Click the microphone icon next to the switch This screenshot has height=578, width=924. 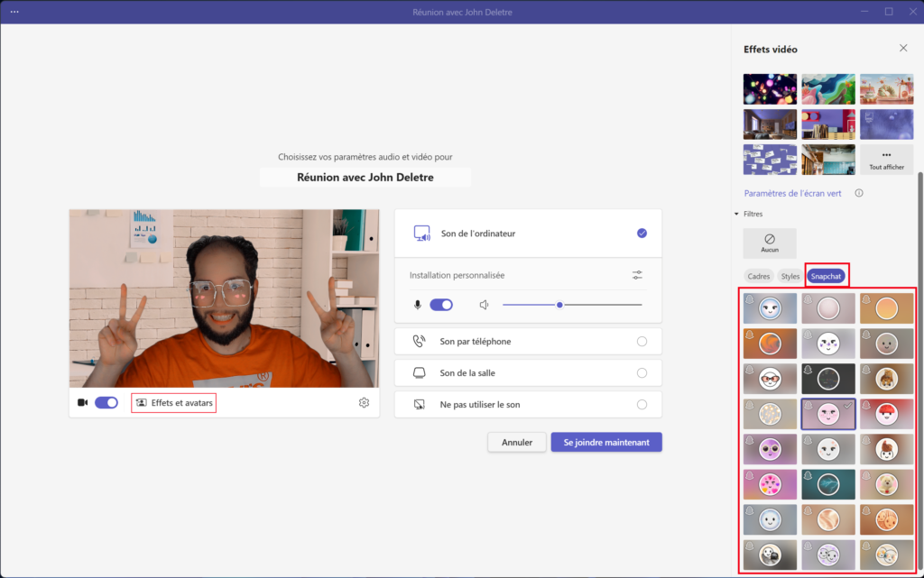(x=417, y=305)
